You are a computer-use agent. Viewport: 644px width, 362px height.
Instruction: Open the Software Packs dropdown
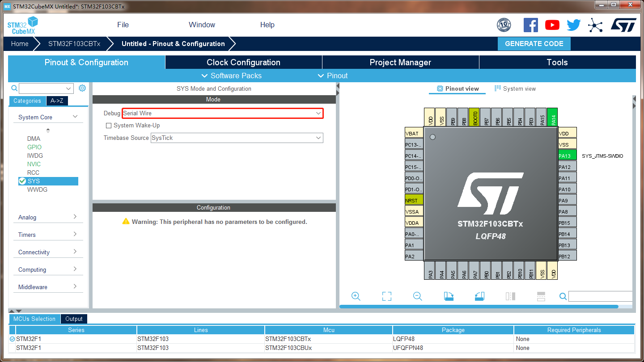coord(232,76)
